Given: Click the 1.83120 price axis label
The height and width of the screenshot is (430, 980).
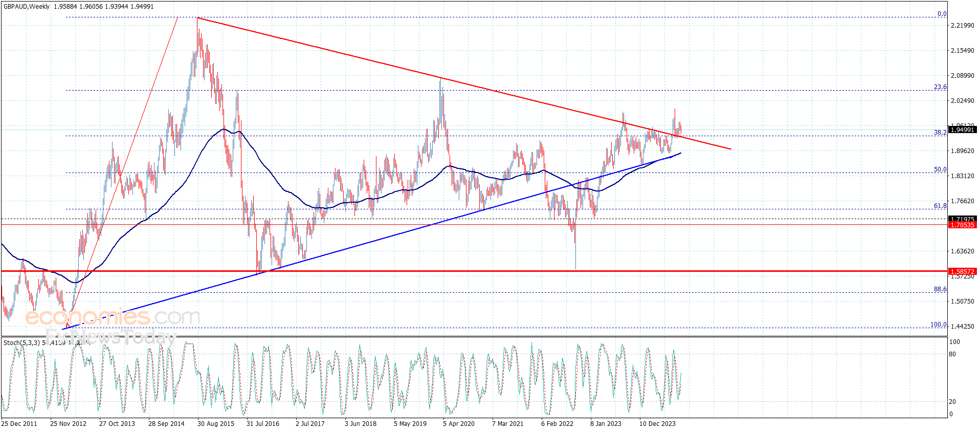Looking at the screenshot, I should point(962,176).
